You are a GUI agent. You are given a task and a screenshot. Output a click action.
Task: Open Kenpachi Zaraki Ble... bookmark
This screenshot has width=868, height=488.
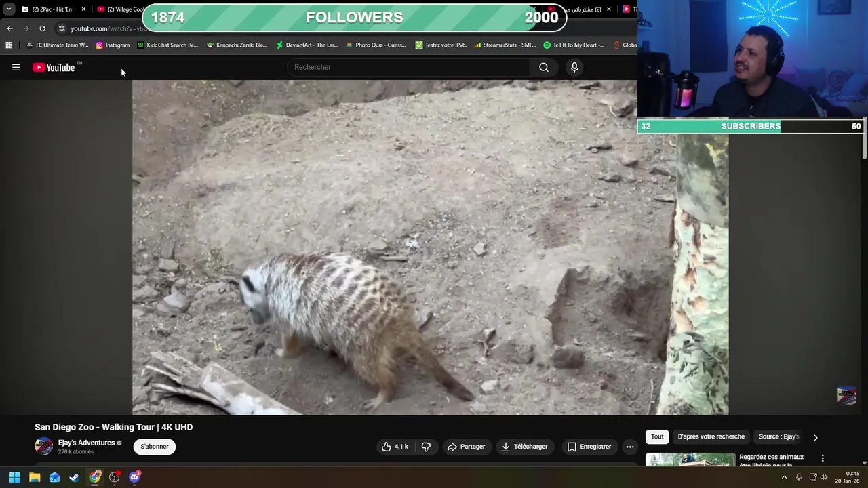coord(237,45)
